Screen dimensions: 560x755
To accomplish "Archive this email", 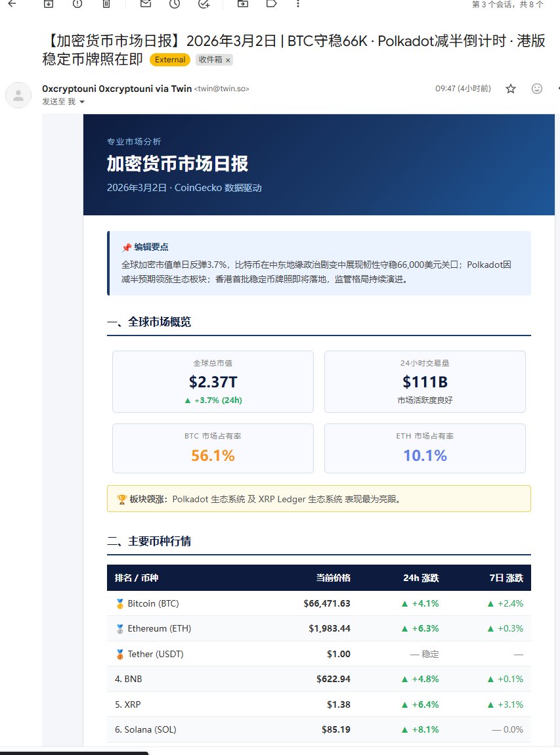I will [47, 5].
